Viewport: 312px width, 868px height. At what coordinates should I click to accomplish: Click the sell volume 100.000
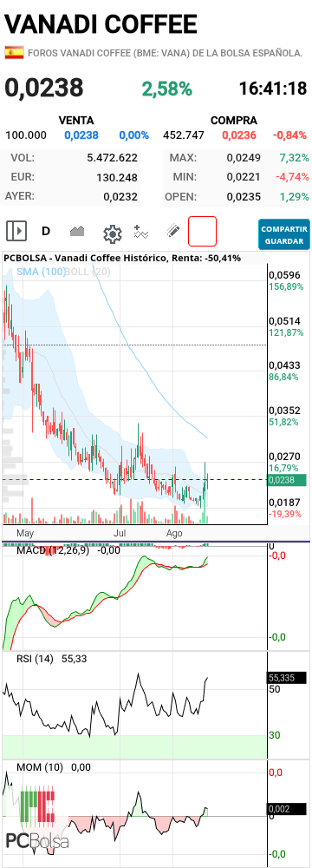pos(26,135)
